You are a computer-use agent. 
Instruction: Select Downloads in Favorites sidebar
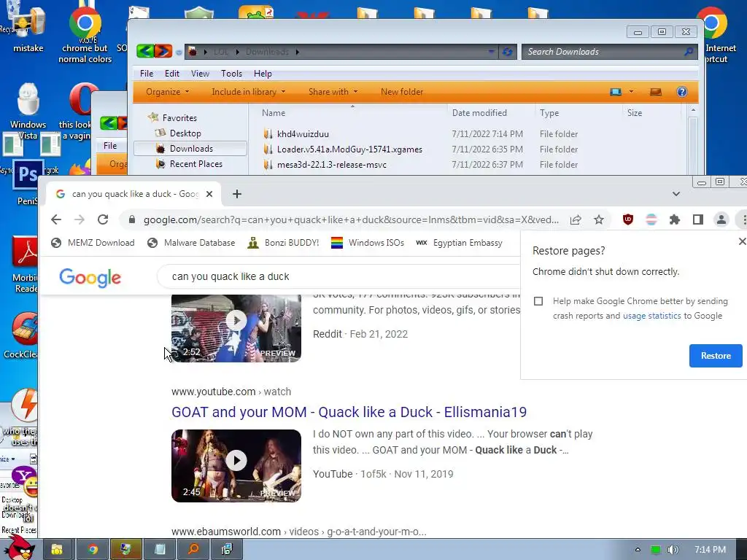click(190, 149)
